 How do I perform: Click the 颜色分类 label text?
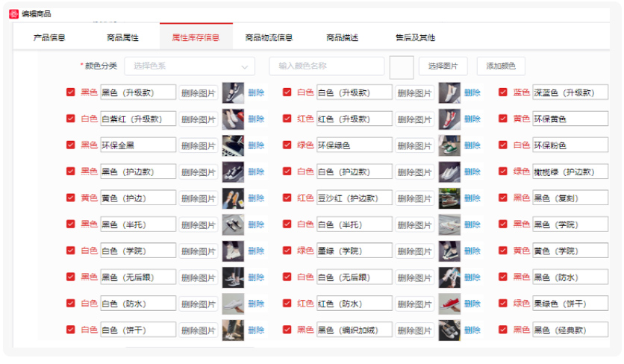[101, 66]
